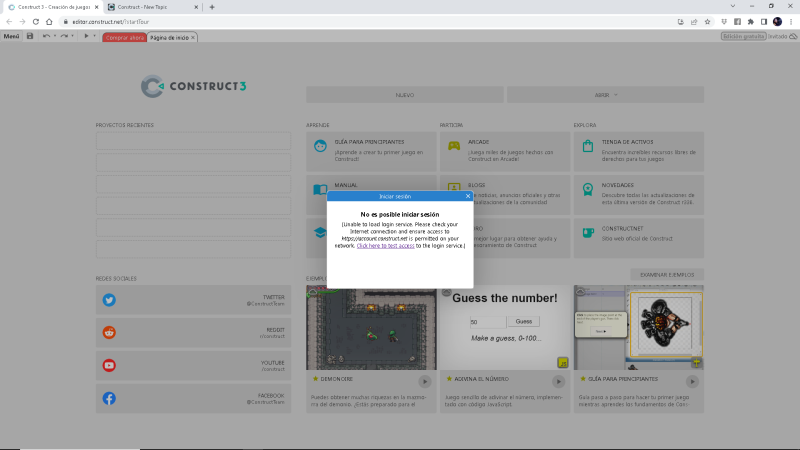The height and width of the screenshot is (450, 800).
Task: Bookmark this page with star icon
Action: (x=707, y=22)
